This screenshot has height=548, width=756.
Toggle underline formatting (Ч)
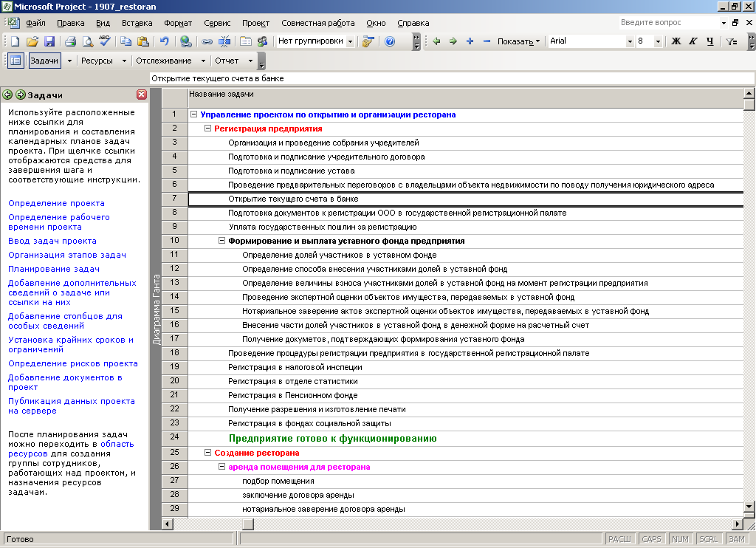point(709,41)
